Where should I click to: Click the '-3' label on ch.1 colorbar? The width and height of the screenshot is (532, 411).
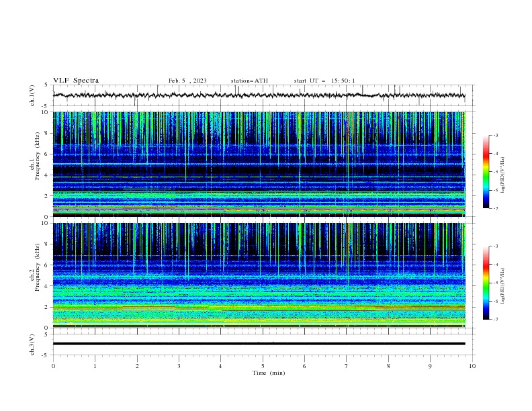495,135
